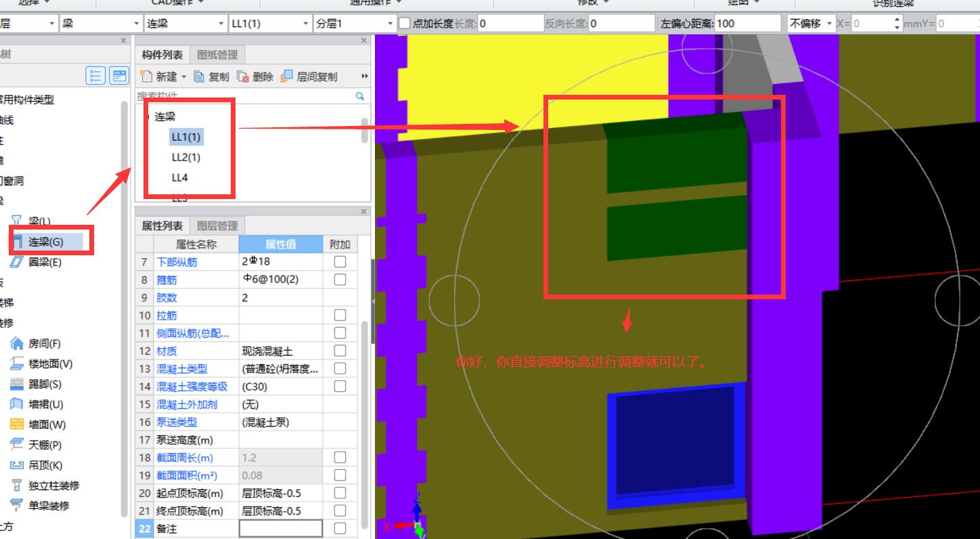Open the 分层1 layer dropdown

click(x=390, y=24)
